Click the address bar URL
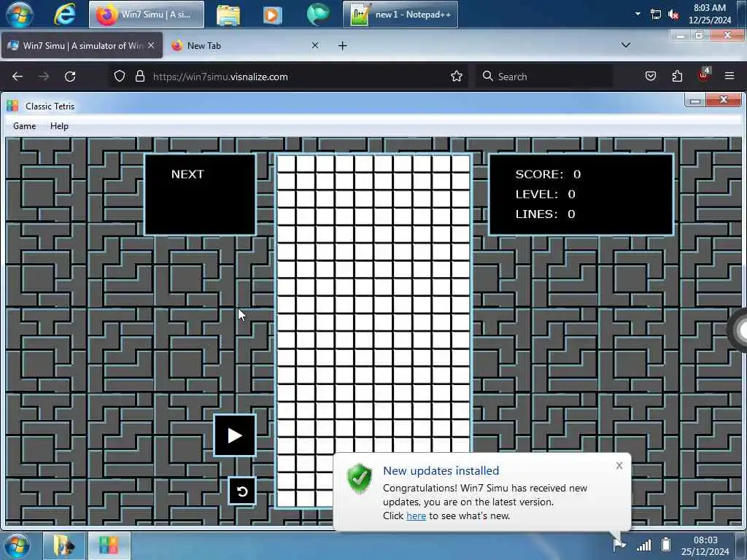Screen dimensions: 747x560 [220, 77]
